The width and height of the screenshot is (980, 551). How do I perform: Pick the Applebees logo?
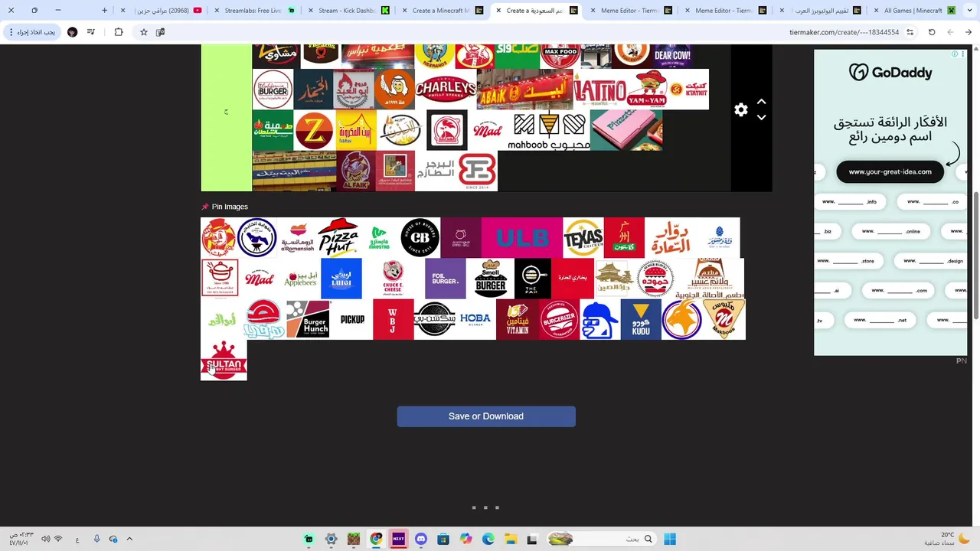[x=300, y=279]
